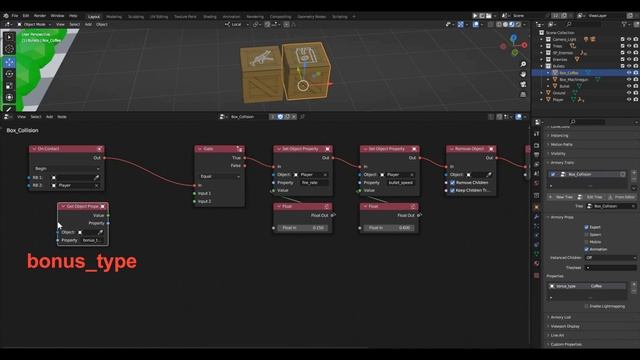The image size is (640, 360).
Task: Open the Tree Box_Collision dropdown in properties
Action: pyautogui.click(x=611, y=206)
